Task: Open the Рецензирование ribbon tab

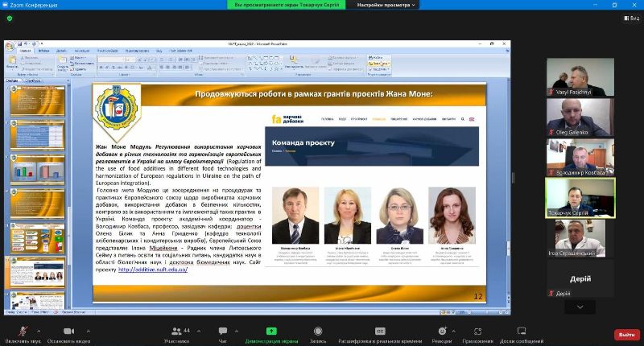Action: pyautogui.click(x=137, y=51)
